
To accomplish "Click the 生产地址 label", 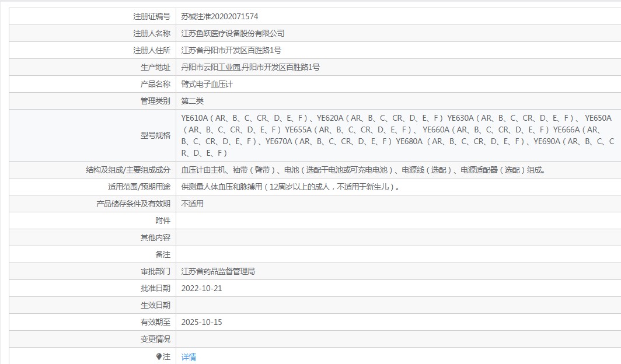I will (155, 67).
